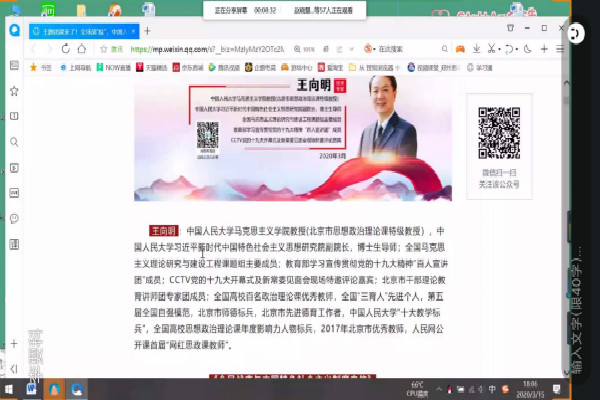Open the 书签 bookmarks star

40,68
